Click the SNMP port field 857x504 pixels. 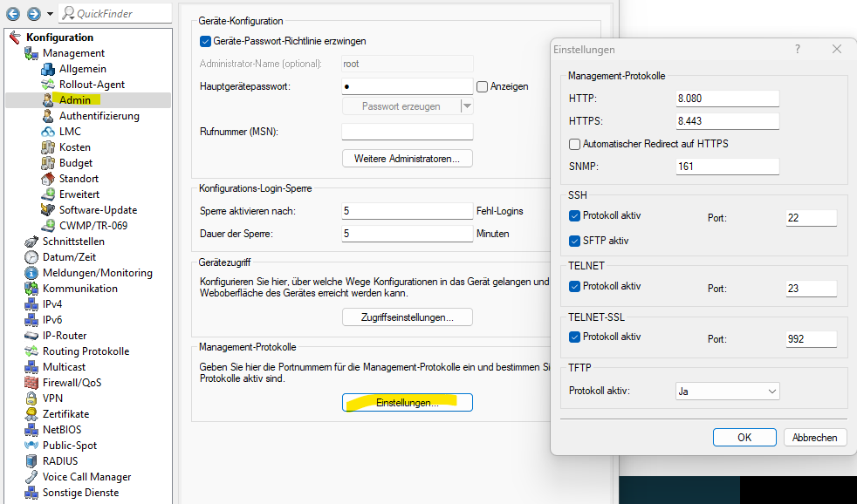tap(728, 166)
